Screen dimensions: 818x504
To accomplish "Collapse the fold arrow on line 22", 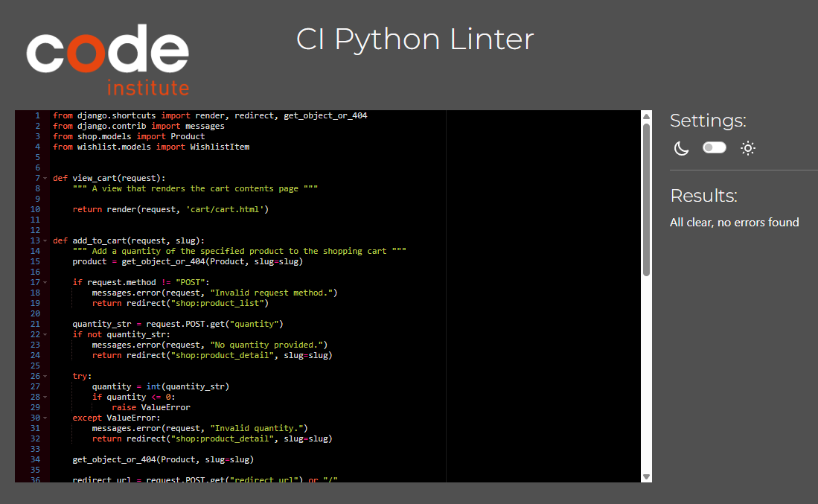I will 45,335.
